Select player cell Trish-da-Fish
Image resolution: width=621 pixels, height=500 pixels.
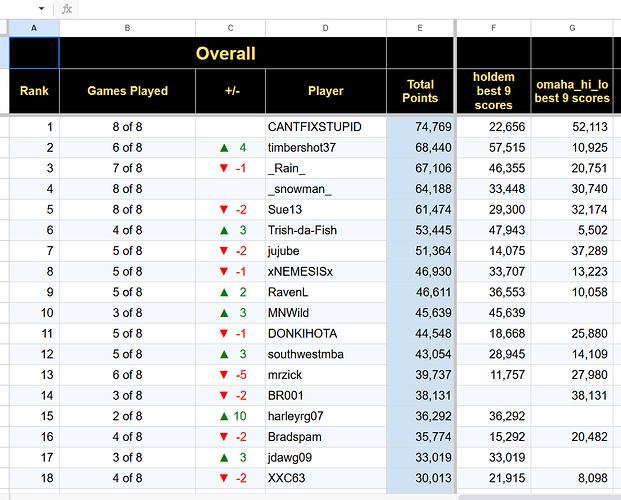tap(326, 230)
